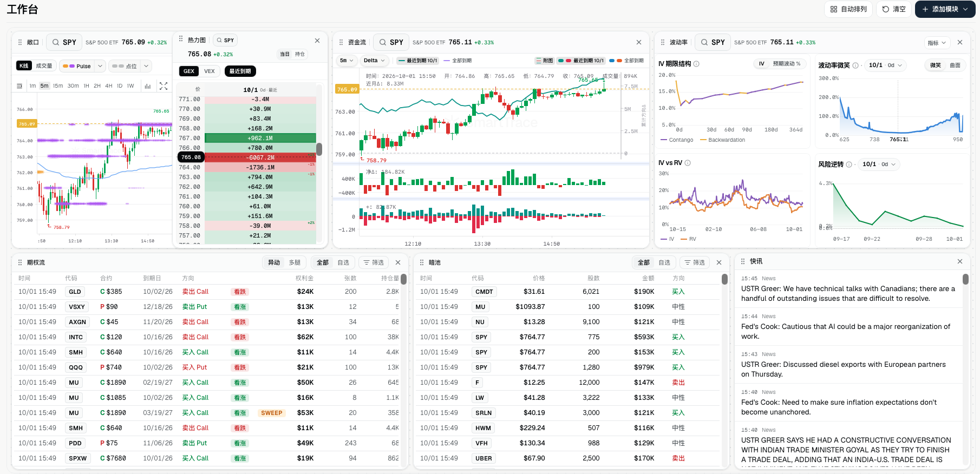The width and height of the screenshot is (980, 474).
Task: Click the drag handle of 暗池 panel
Action: [x=422, y=262]
